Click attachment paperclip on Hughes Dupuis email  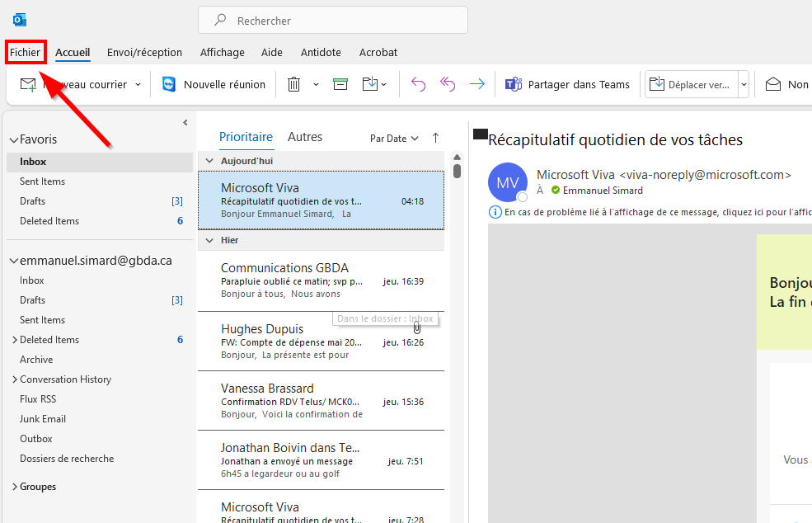point(417,327)
